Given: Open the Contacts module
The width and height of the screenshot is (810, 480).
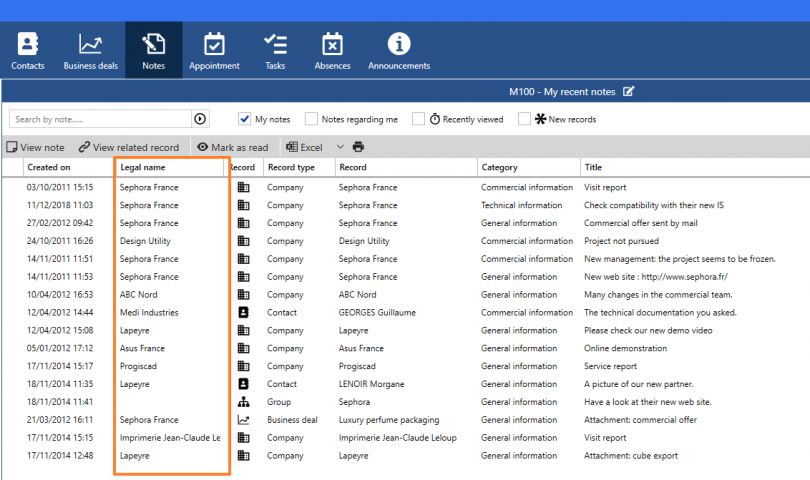Looking at the screenshot, I should 28,51.
